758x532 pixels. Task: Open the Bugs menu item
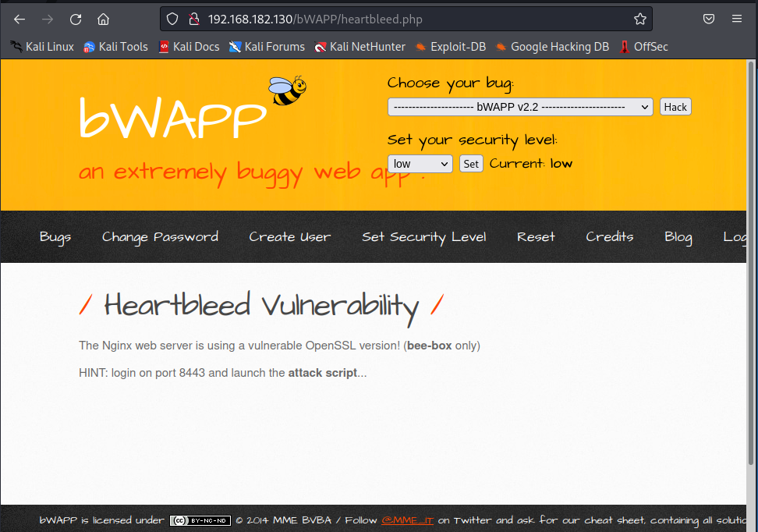coord(55,237)
